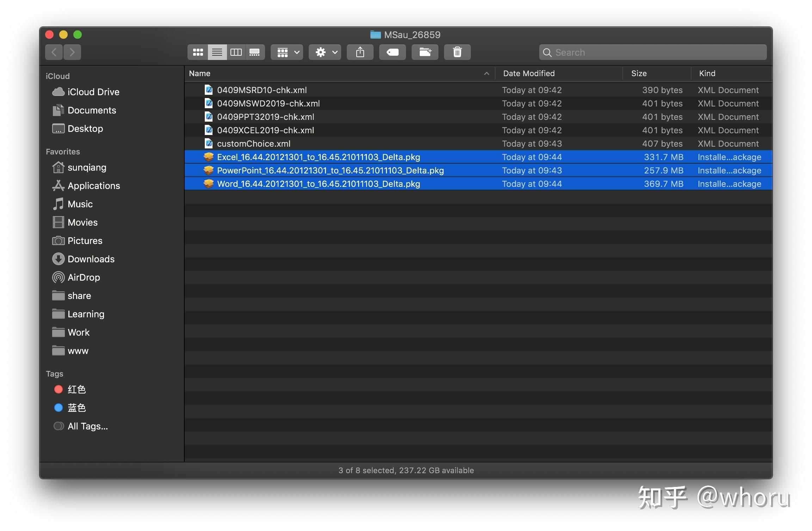The width and height of the screenshot is (812, 531).
Task: Sort by Date Modified column header
Action: (x=559, y=73)
